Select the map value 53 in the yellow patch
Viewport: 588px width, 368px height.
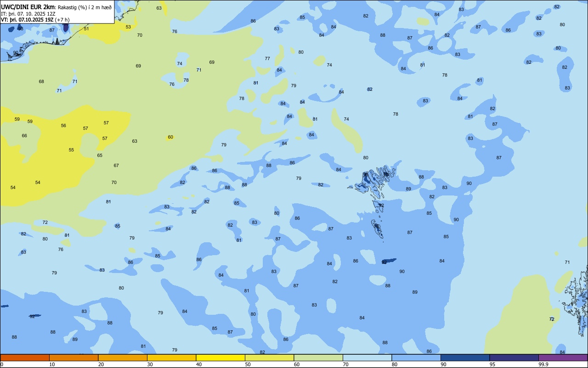(128, 27)
